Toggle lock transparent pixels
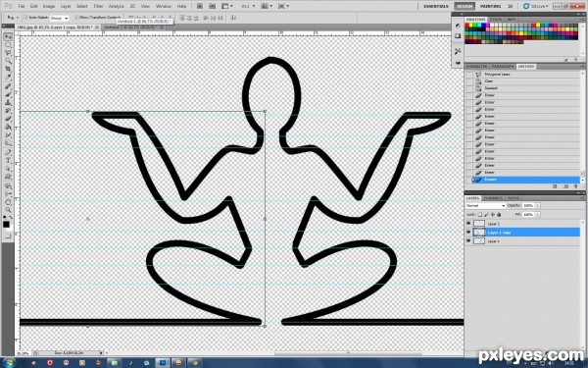 [480, 214]
